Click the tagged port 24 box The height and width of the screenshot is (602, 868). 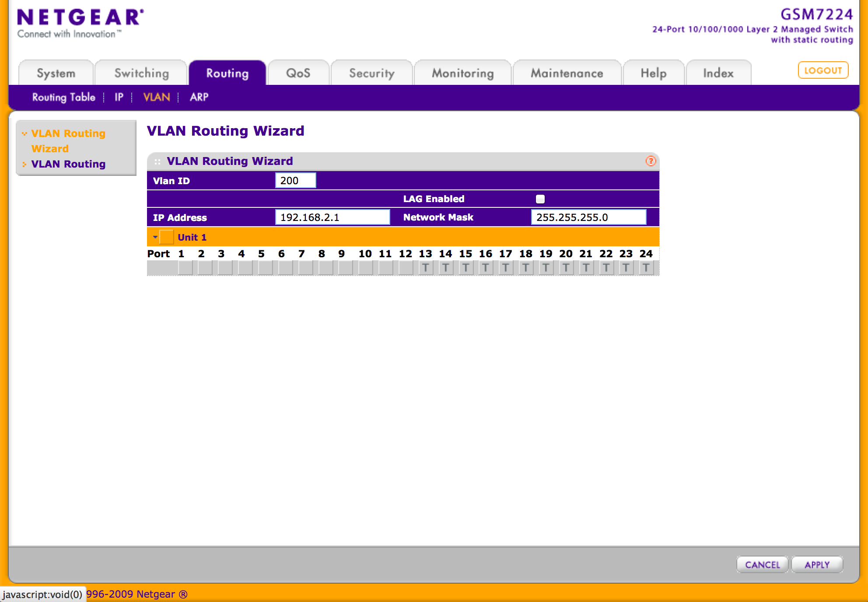pos(646,268)
